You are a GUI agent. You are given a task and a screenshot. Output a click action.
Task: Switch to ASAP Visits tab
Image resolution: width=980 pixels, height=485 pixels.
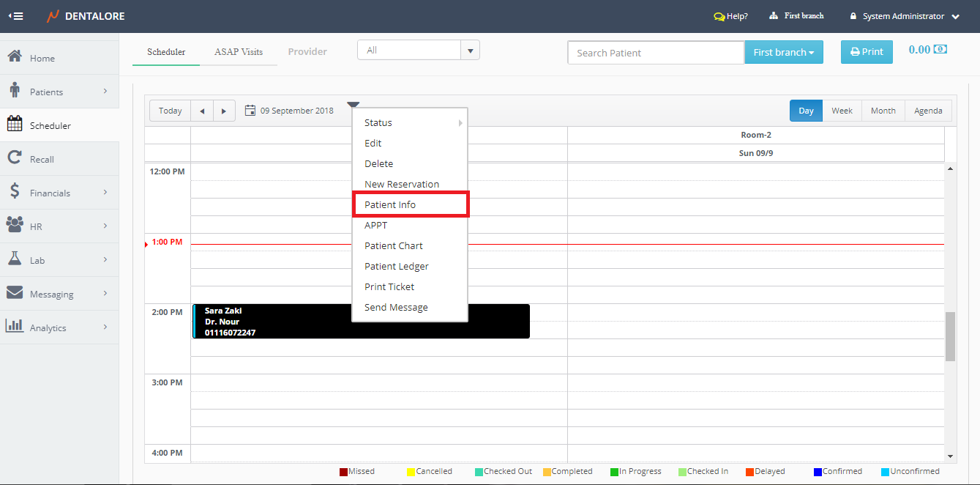click(239, 52)
